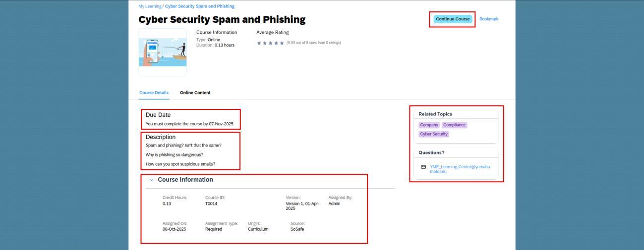The image size is (644, 250).
Task: Click the first star in Average Rating
Action: [259, 43]
